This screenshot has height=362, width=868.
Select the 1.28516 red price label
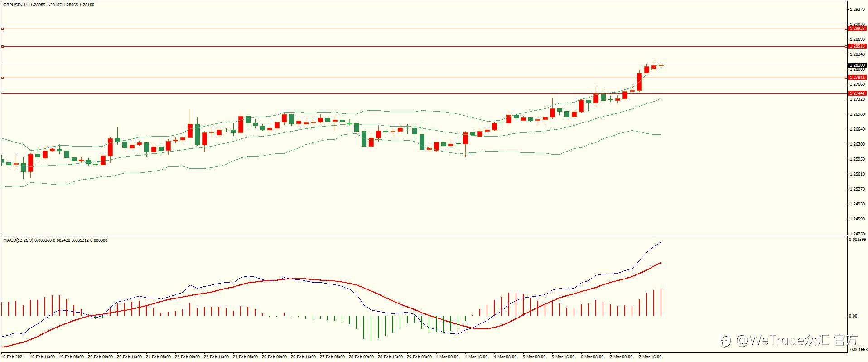857,46
